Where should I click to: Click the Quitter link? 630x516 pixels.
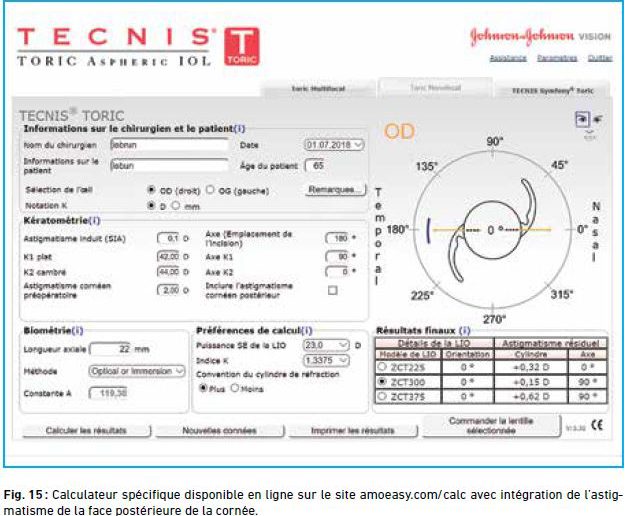tap(599, 58)
